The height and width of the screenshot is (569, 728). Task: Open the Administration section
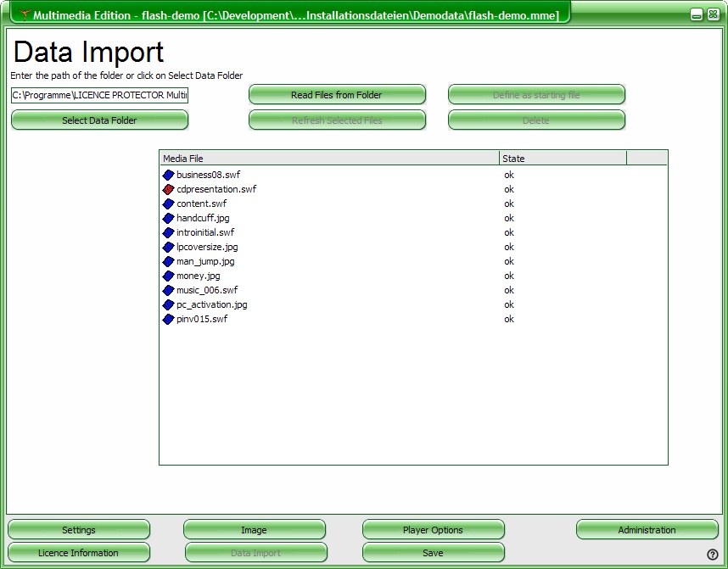pyautogui.click(x=647, y=530)
